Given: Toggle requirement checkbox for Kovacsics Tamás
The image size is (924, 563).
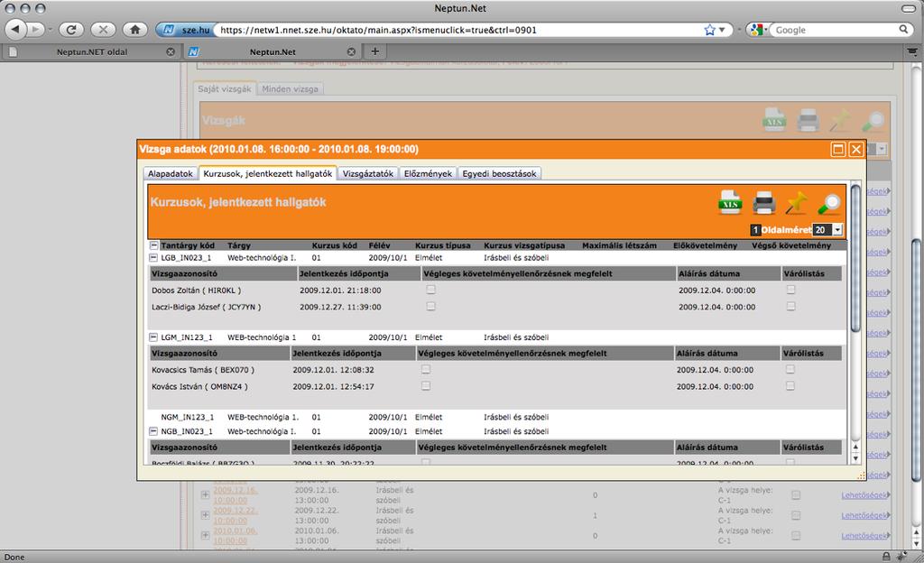Looking at the screenshot, I should pyautogui.click(x=426, y=369).
